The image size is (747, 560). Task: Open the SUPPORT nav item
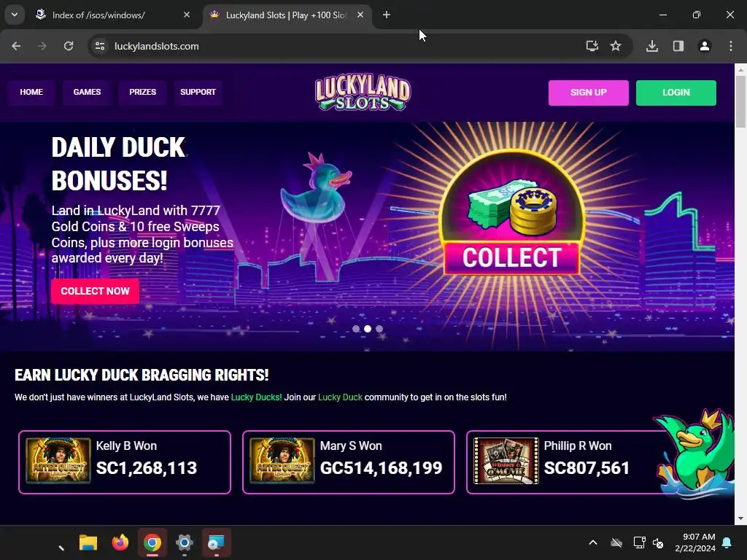point(198,92)
